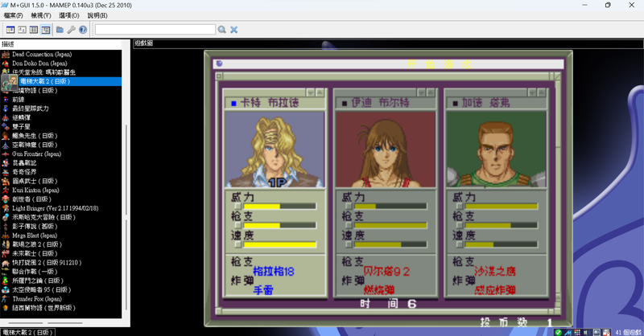This screenshot has height=336, width=644.
Task: Click the 描述 column header
Action: [61, 44]
